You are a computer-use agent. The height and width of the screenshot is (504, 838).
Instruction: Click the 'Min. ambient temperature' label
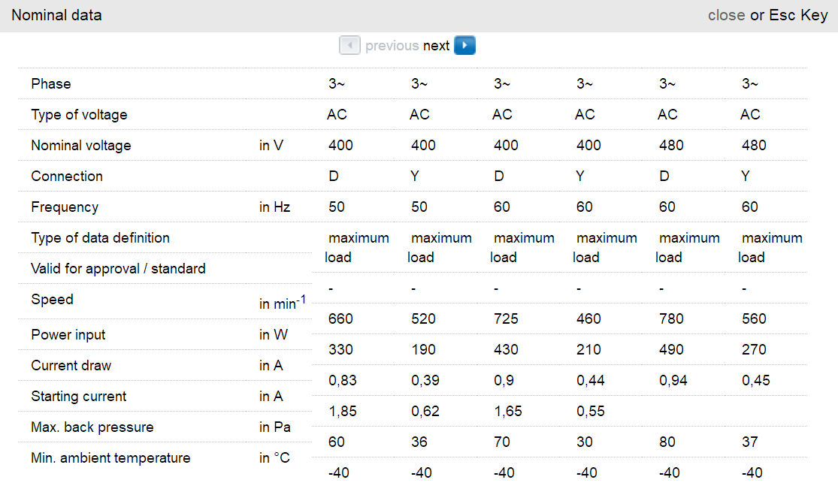pos(110,458)
